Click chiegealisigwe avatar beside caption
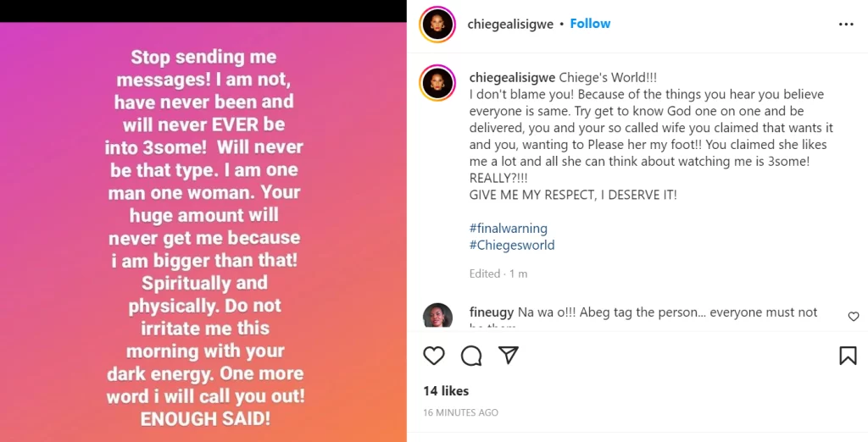This screenshot has height=442, width=868. 438,81
